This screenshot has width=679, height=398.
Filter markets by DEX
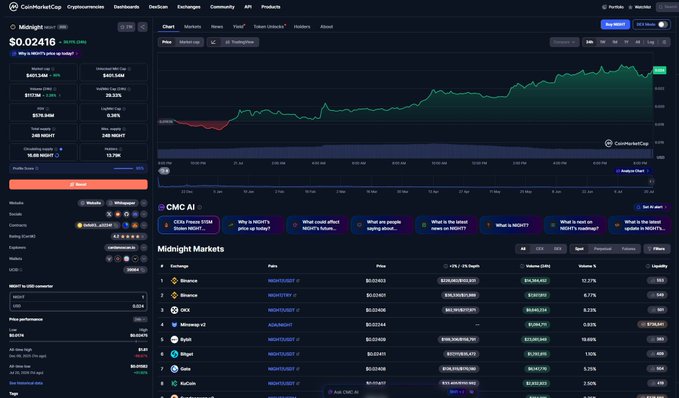click(x=558, y=249)
